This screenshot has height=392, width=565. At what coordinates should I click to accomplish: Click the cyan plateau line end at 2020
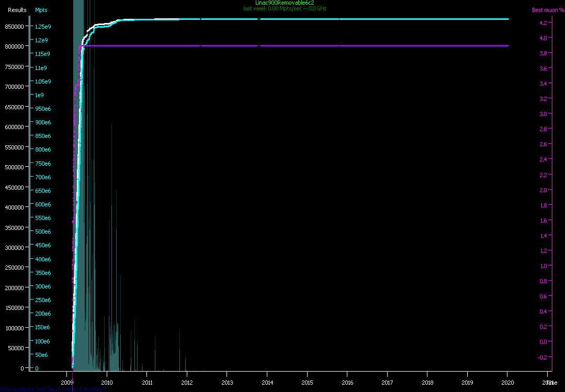click(507, 19)
